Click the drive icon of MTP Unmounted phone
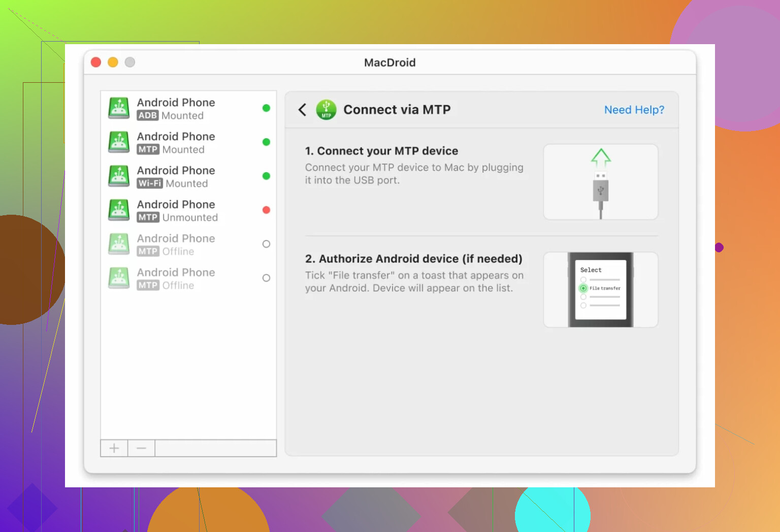 click(119, 211)
